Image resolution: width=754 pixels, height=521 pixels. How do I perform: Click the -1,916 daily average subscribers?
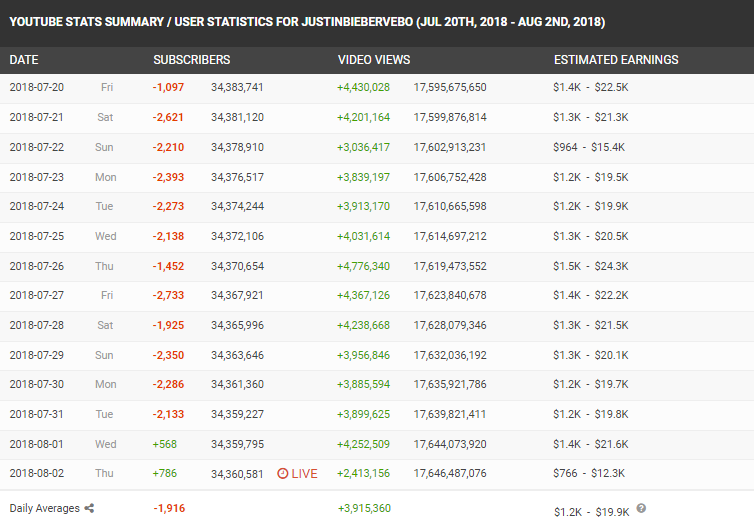169,508
